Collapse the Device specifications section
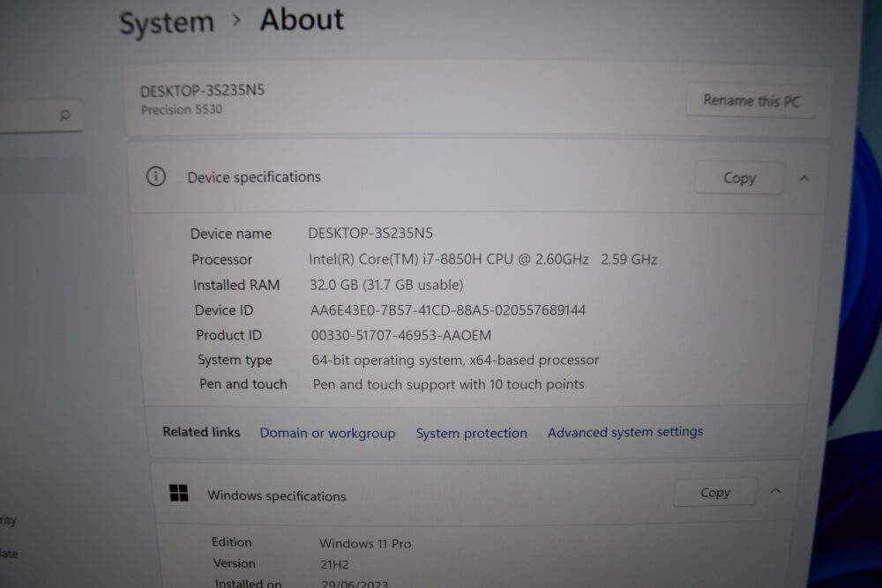The height and width of the screenshot is (588, 882). tap(804, 179)
